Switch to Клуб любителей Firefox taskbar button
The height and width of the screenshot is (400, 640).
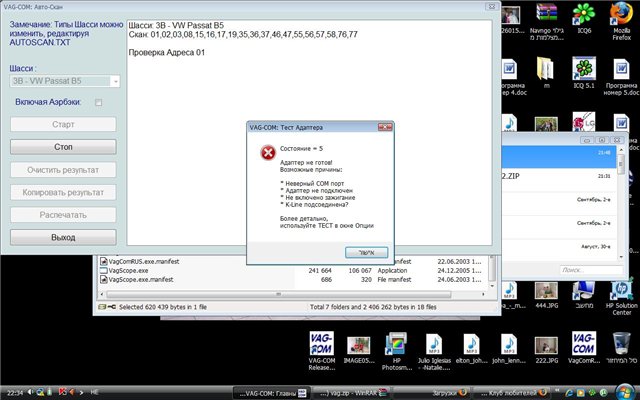(x=512, y=393)
